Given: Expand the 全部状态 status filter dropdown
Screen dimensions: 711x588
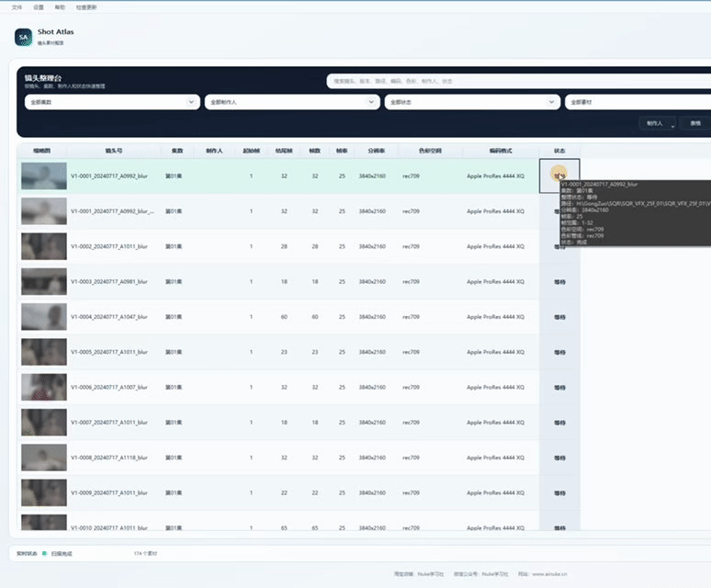Looking at the screenshot, I should point(472,102).
